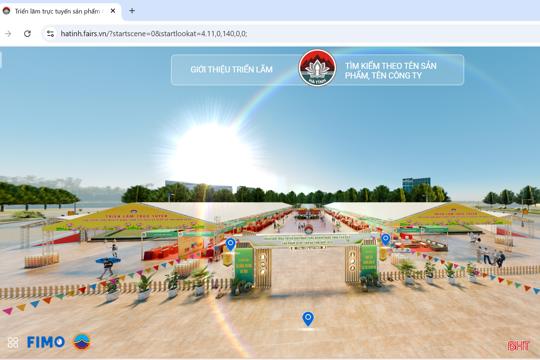The width and height of the screenshot is (540, 360).
Task: Click the entrance gate banner sign
Action: 308,240
